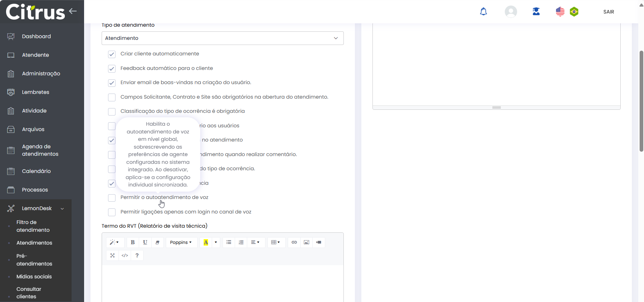The height and width of the screenshot is (302, 644).
Task: Go to Dashboard in the sidebar
Action: [36, 36]
